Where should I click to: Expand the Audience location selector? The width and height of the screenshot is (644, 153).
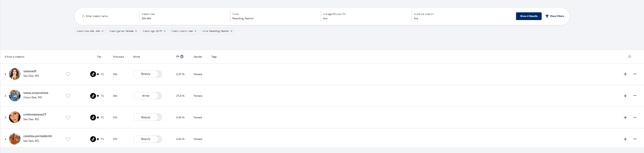(x=457, y=16)
